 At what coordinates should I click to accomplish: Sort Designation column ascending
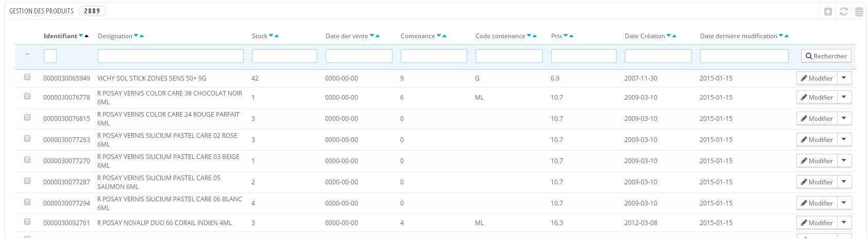(x=142, y=36)
